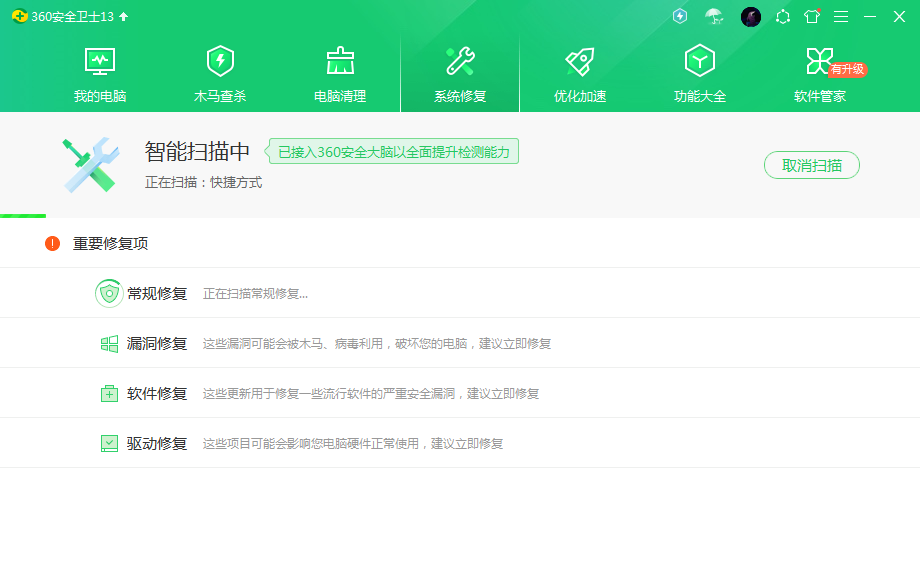Image resolution: width=920 pixels, height=580 pixels.
Task: Minimize the 360 window
Action: click(870, 16)
